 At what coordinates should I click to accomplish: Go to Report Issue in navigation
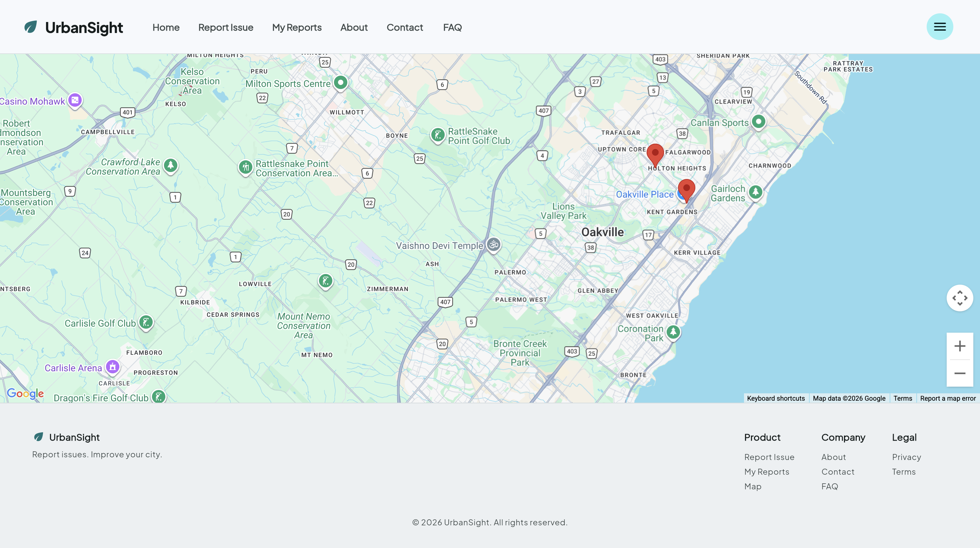[226, 27]
